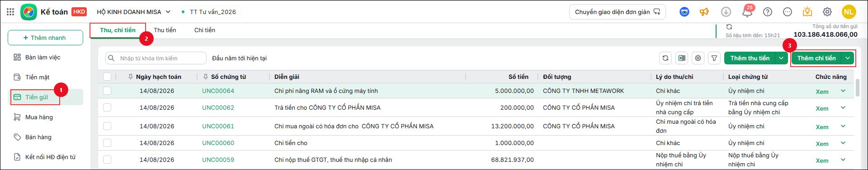Image resolution: width=868 pixels, height=170 pixels.
Task: Open voucher link UNC00059
Action: (218, 160)
